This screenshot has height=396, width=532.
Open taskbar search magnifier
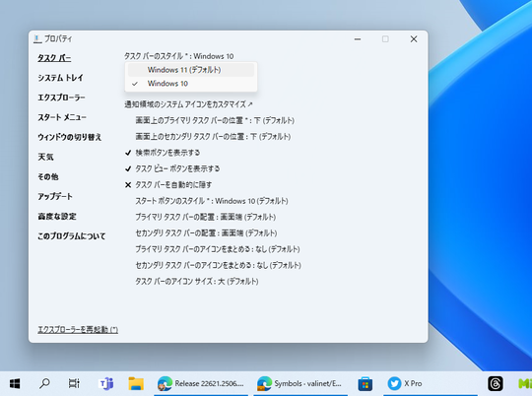(x=44, y=384)
